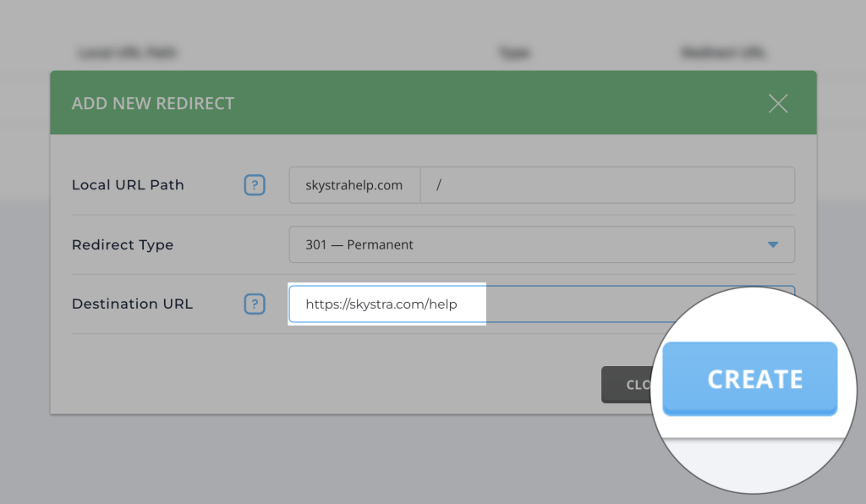Click the Local URL Path form label
This screenshot has width=866, height=504.
[128, 185]
